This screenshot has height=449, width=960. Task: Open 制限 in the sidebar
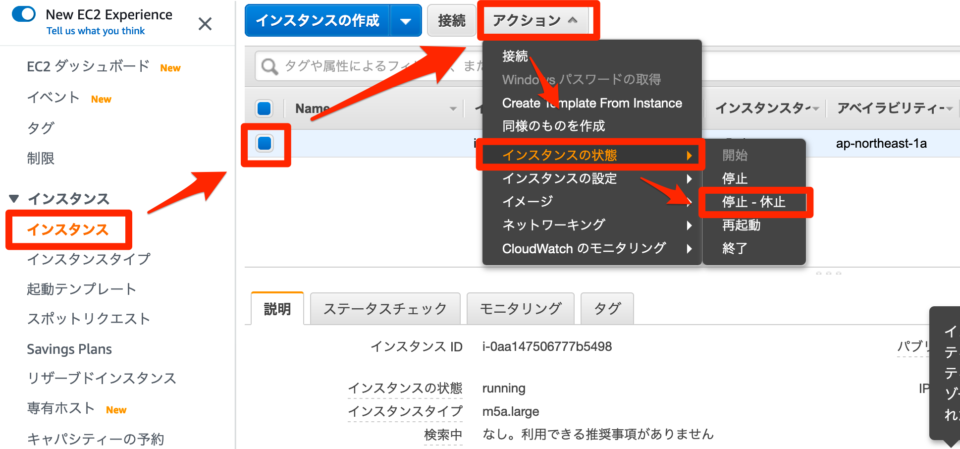click(40, 159)
